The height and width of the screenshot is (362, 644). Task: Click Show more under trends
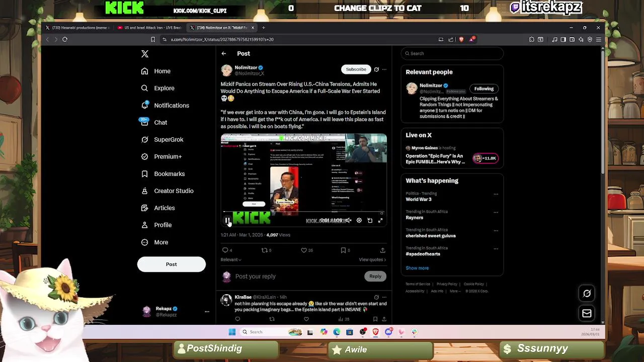[417, 268]
